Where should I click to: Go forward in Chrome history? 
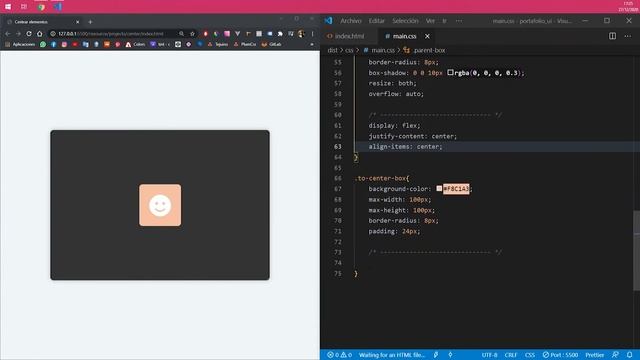pyautogui.click(x=18, y=34)
